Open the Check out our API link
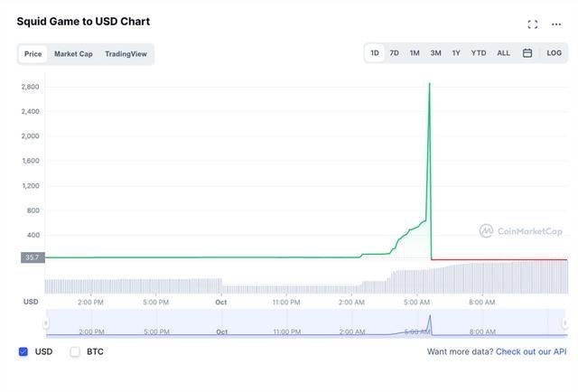This screenshot has height=392, width=578. click(531, 351)
